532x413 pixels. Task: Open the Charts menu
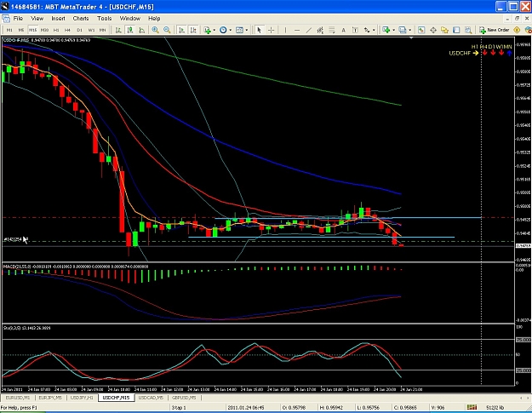coord(81,19)
